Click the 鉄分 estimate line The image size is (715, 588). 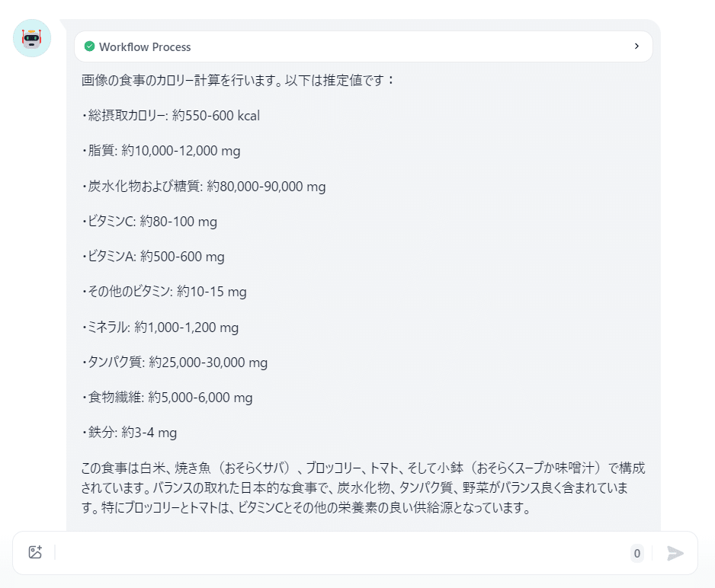coord(129,432)
